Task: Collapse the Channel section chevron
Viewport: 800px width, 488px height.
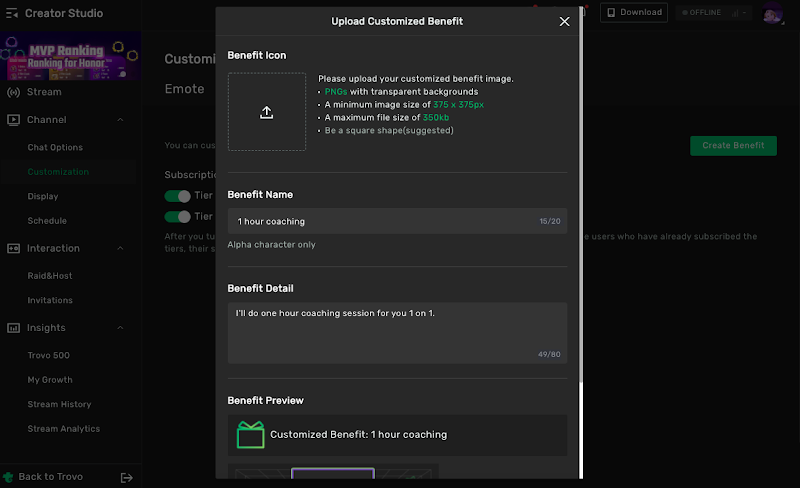Action: [121, 120]
